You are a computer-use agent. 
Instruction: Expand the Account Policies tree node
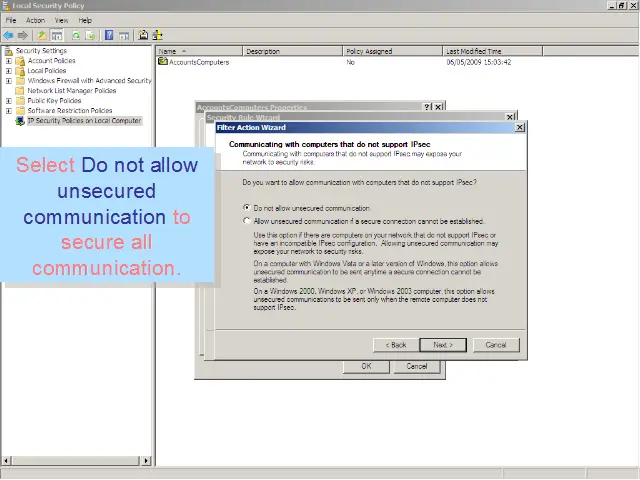tap(9, 61)
